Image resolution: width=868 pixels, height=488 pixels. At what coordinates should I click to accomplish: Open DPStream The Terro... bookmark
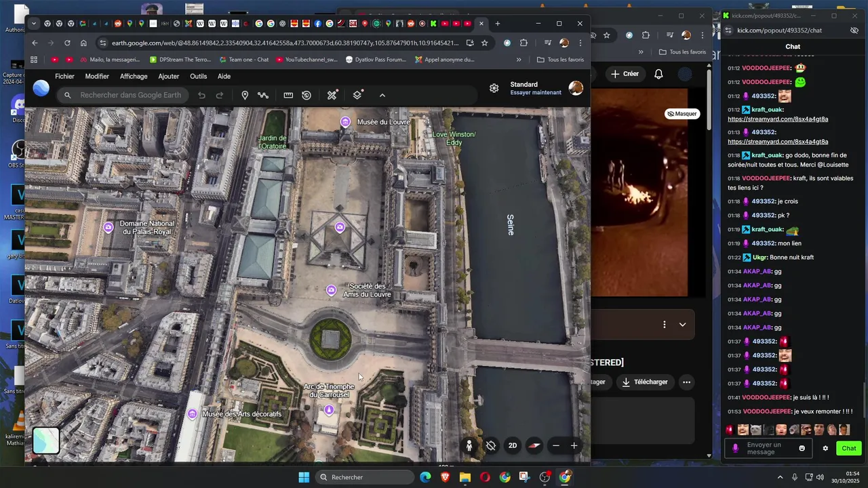click(x=180, y=60)
